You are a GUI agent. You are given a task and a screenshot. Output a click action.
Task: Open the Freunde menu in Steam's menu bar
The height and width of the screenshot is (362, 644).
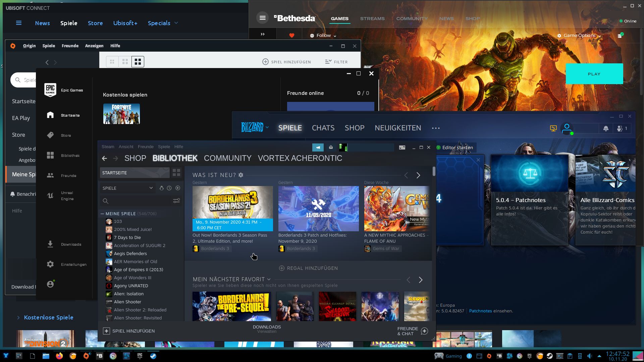coord(146,146)
